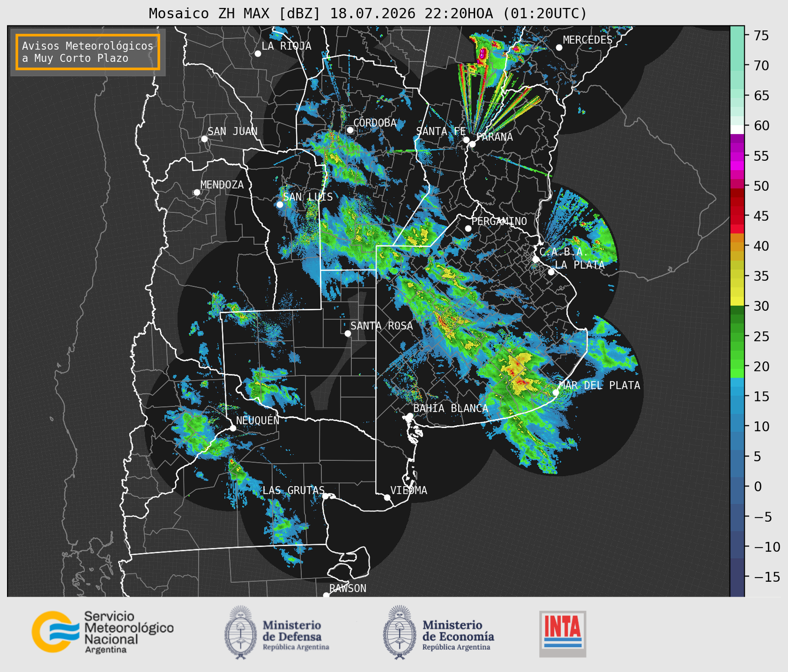Viewport: 788px width, 672px height.
Task: Click the Mercedes city marker dot
Action: (x=559, y=48)
